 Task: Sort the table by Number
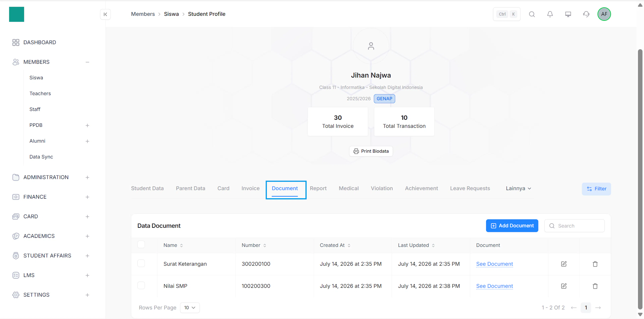point(264,245)
